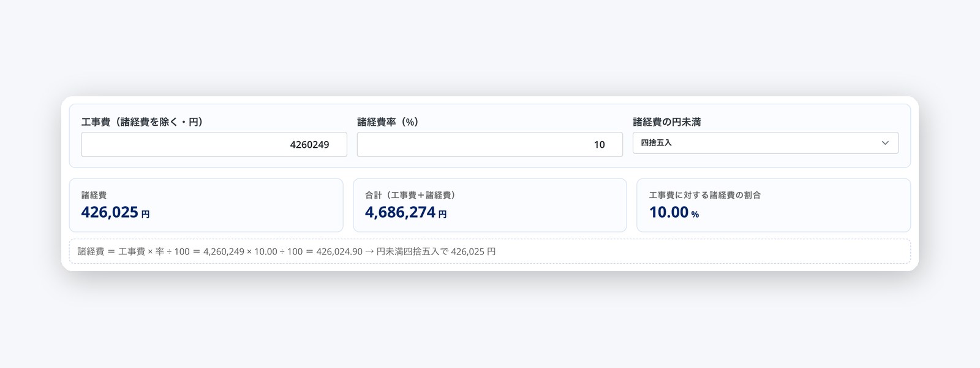Click the 合計(工事費+諸経費) card title
Screen dimensions: 980x368
coord(410,195)
